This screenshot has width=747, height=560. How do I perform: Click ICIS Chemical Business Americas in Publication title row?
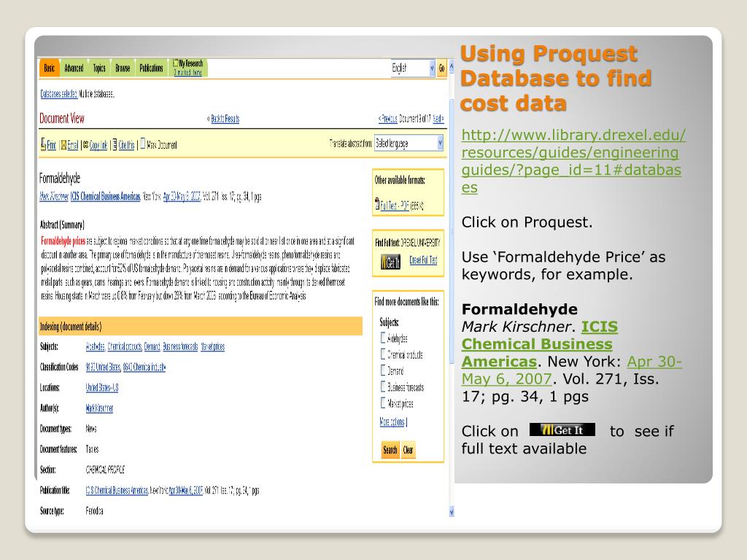click(117, 490)
